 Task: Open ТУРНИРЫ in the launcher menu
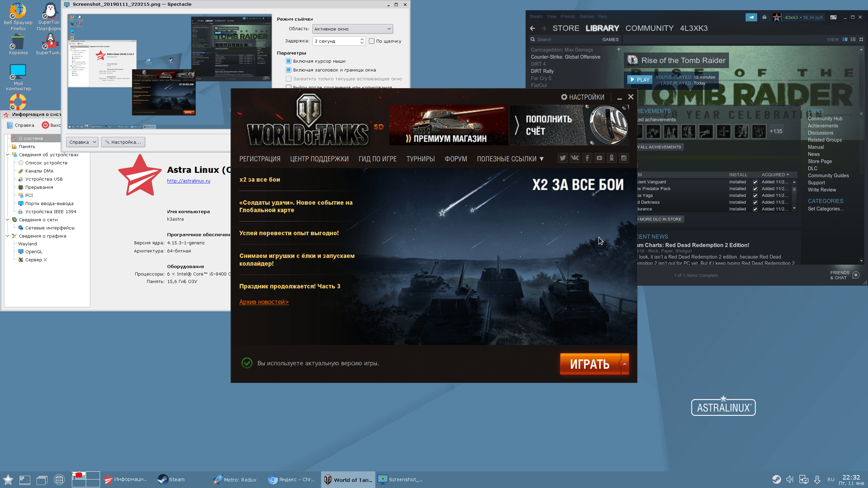420,159
